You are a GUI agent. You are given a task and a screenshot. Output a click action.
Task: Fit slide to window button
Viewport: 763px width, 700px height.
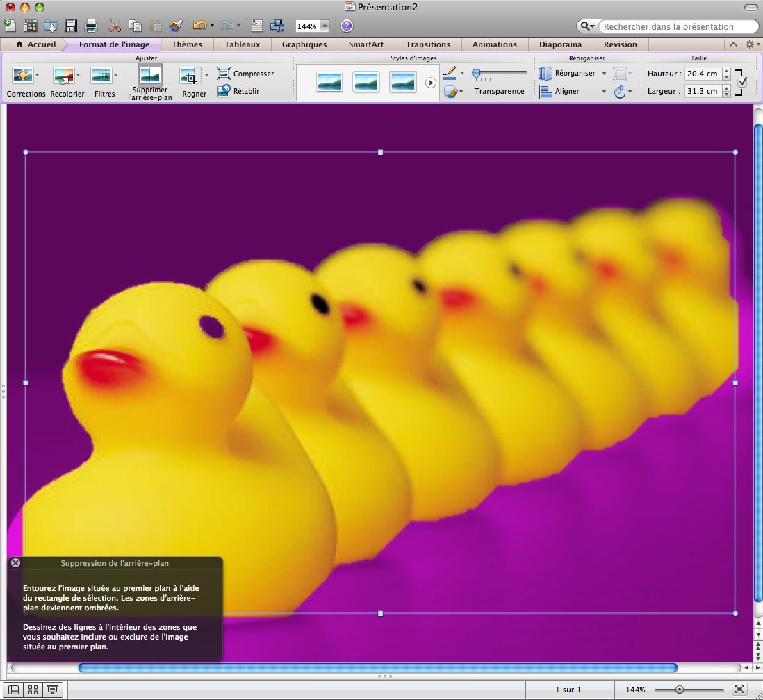739,690
